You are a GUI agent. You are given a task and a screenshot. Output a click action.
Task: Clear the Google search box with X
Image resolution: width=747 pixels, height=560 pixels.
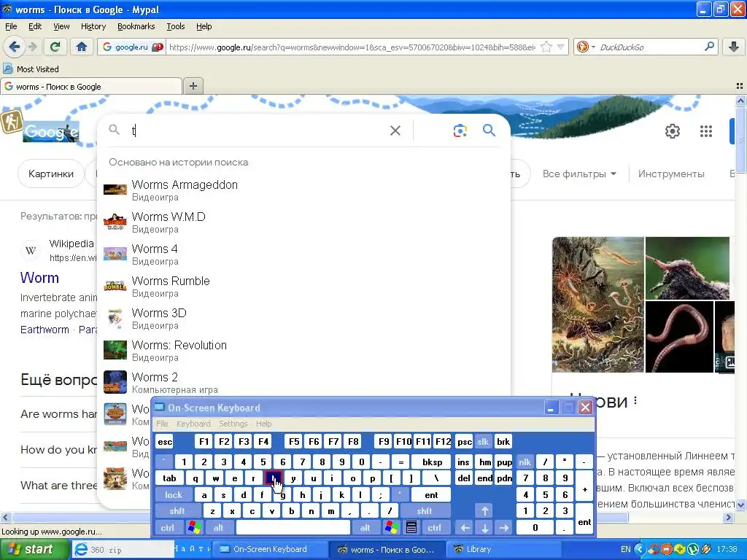point(395,131)
